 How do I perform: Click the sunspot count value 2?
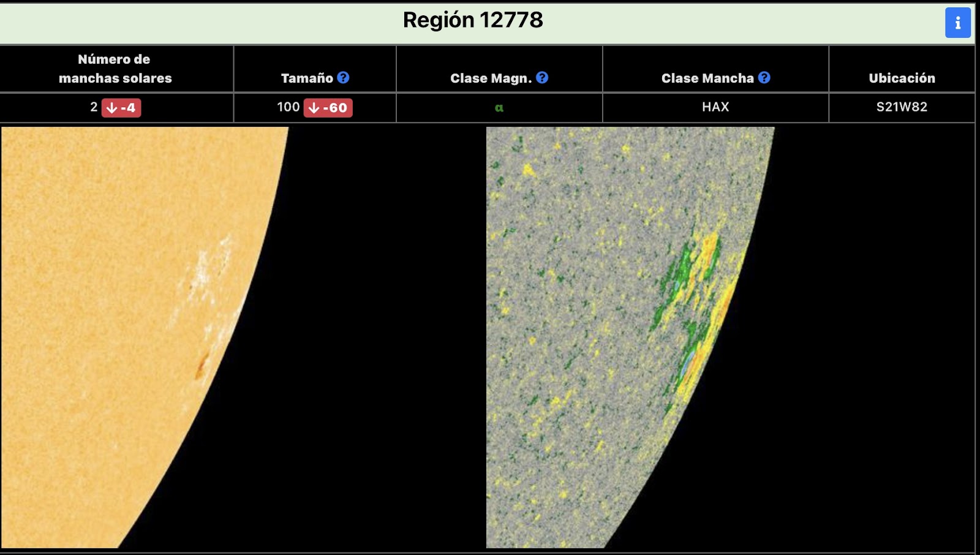coord(94,107)
